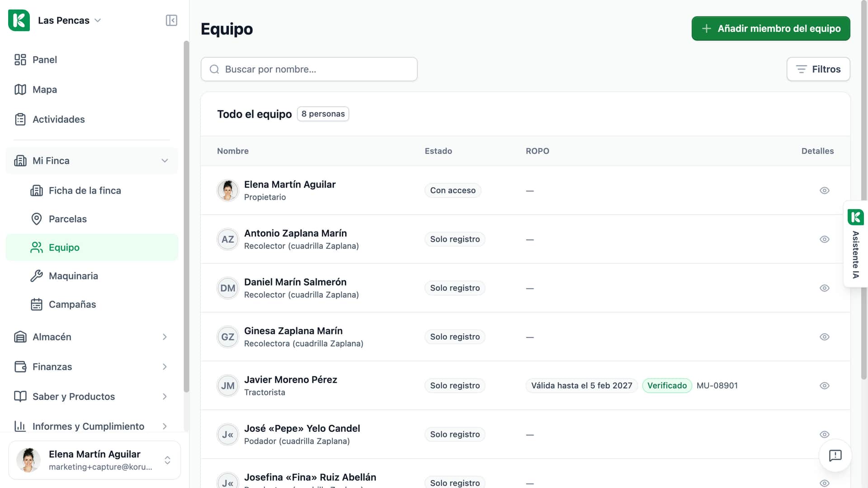The image size is (868, 488).
Task: Click the AZ initials avatar
Action: tap(228, 239)
